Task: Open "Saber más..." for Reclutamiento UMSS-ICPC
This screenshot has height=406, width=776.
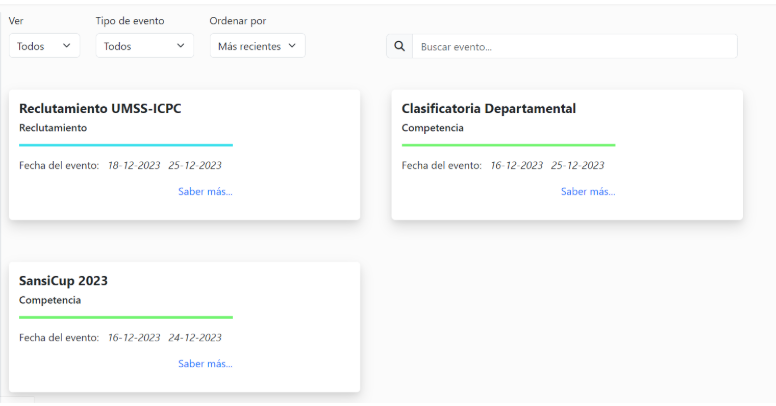Action: click(205, 191)
